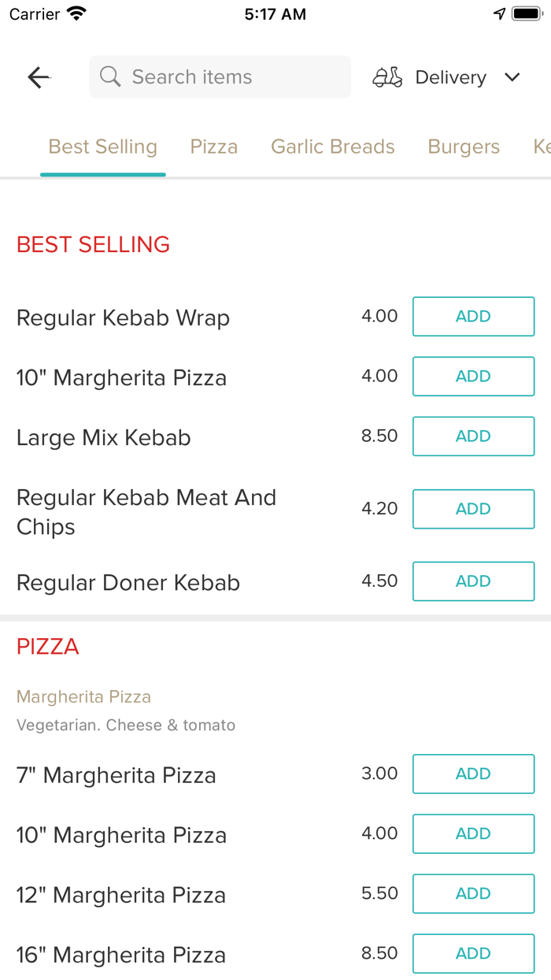Tap the location arrow status icon

point(499,13)
